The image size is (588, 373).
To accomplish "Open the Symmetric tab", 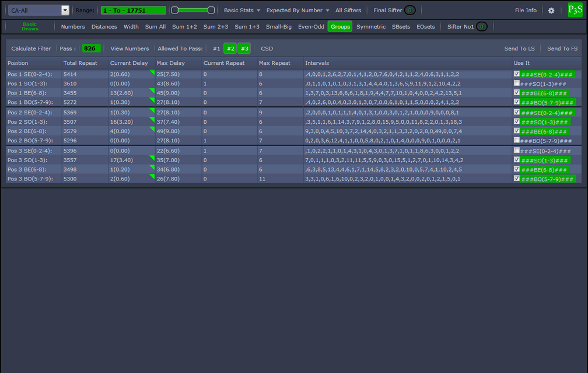I will 371,27.
